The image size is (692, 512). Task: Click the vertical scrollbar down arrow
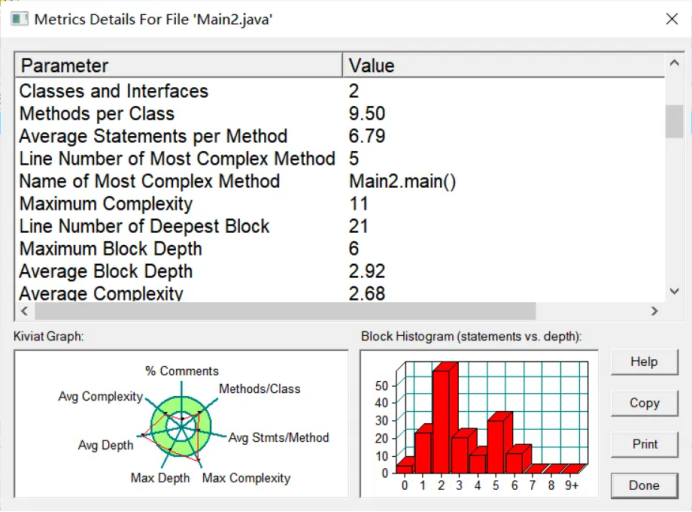coord(674,291)
